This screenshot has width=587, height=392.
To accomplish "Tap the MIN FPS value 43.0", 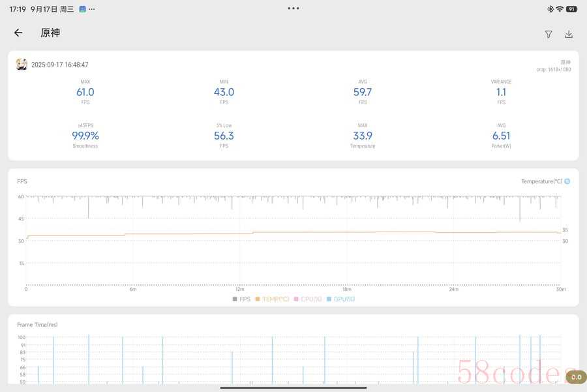I will (224, 92).
